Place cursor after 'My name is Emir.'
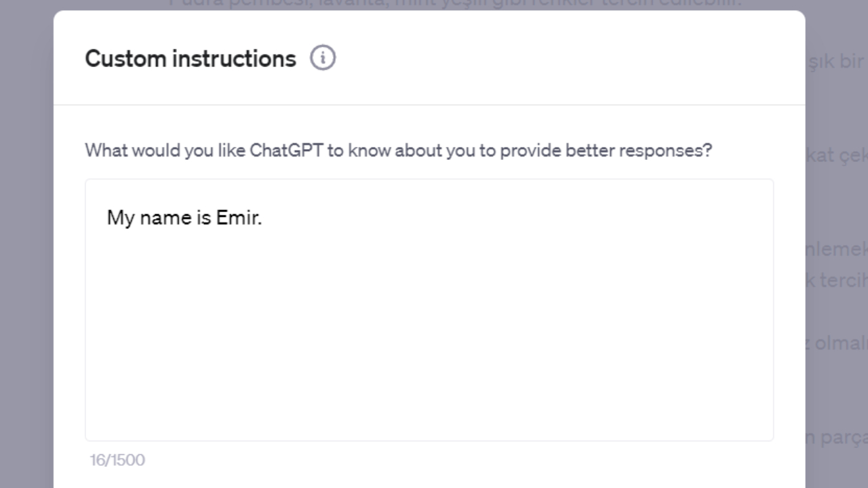Viewport: 868px width, 488px height. coord(263,218)
